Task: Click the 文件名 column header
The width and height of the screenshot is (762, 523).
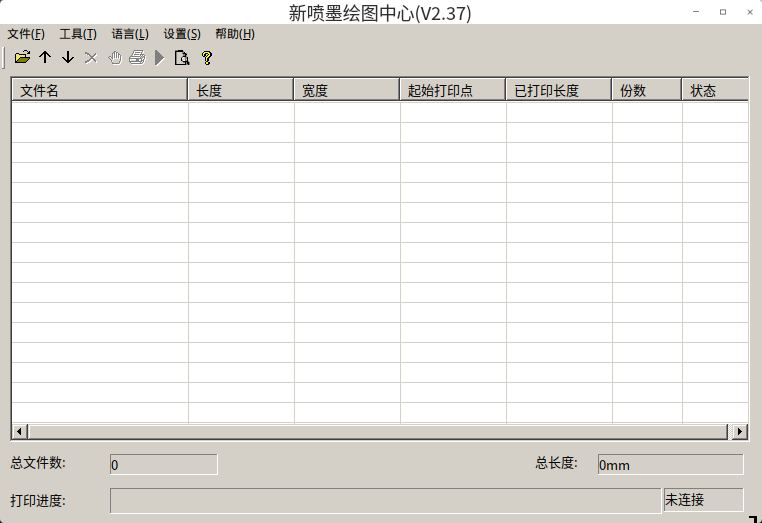Action: (x=99, y=90)
